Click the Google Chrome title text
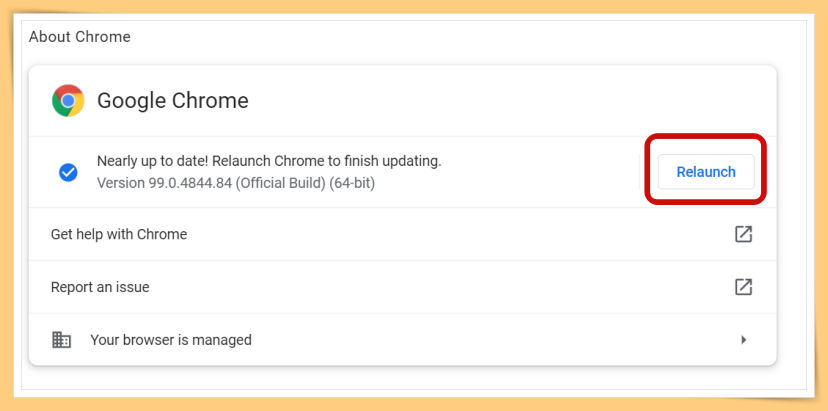This screenshot has height=411, width=828. coord(173,100)
